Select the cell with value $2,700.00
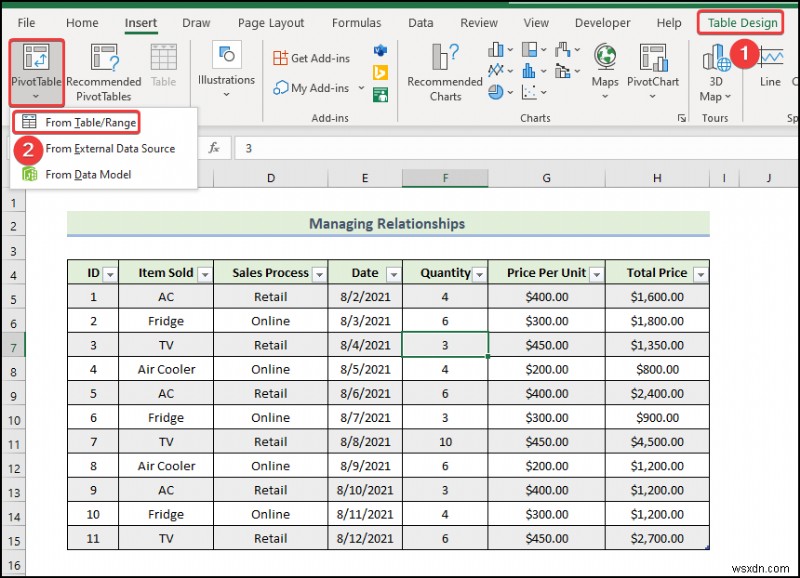This screenshot has width=800, height=578. click(657, 539)
